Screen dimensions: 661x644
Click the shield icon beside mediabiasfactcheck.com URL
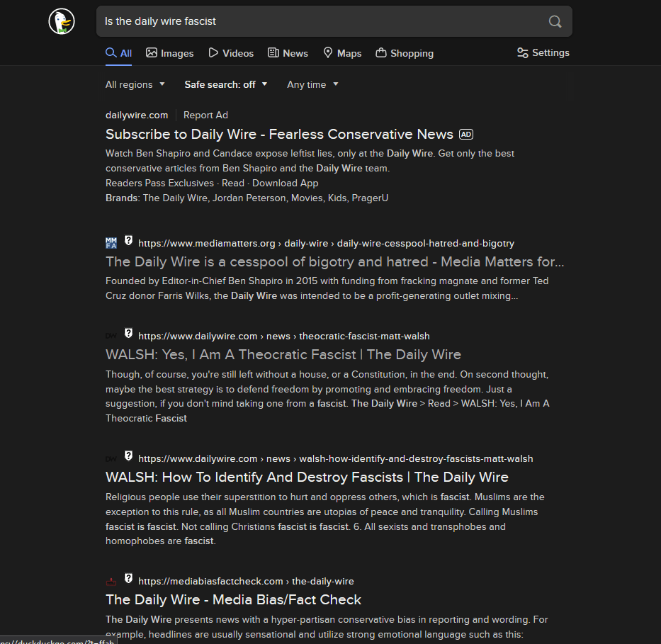click(x=128, y=579)
